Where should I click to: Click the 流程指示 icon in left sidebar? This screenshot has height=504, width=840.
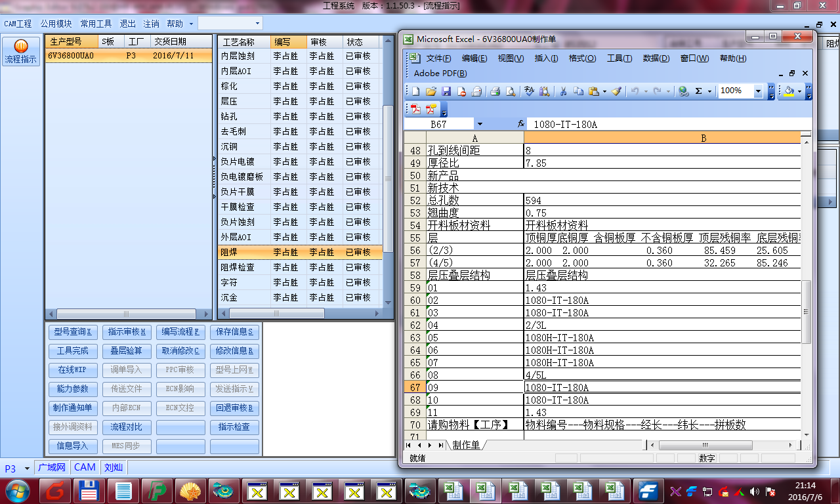[x=20, y=51]
